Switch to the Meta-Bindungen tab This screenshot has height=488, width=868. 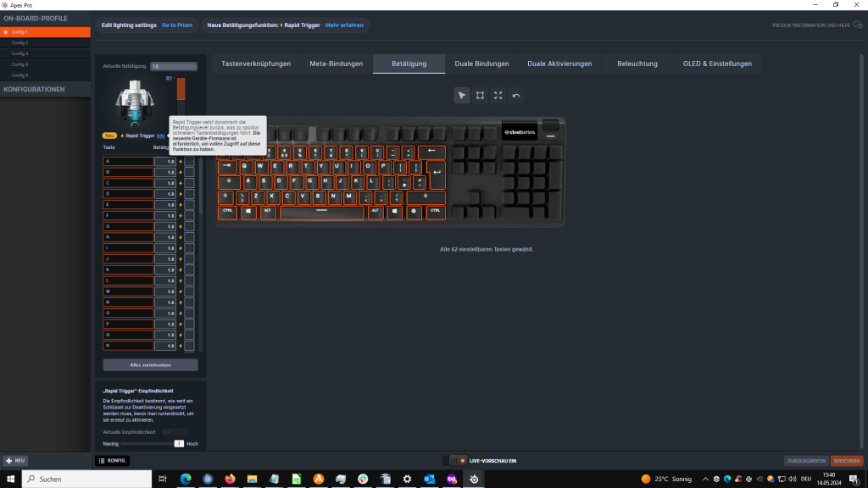[336, 64]
